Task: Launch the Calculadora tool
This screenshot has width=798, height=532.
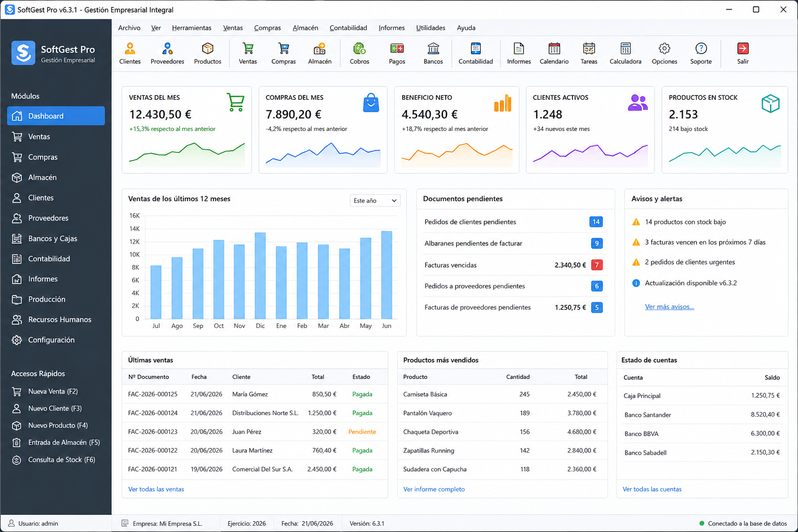Action: coord(626,54)
